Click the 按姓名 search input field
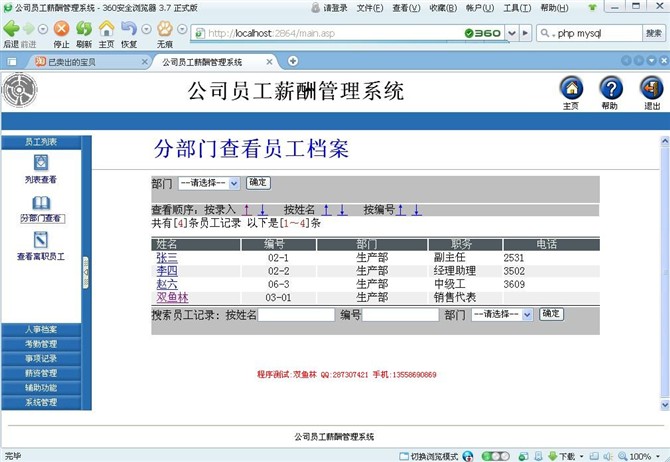Screen dimensions: 670x462 pyautogui.click(x=296, y=315)
